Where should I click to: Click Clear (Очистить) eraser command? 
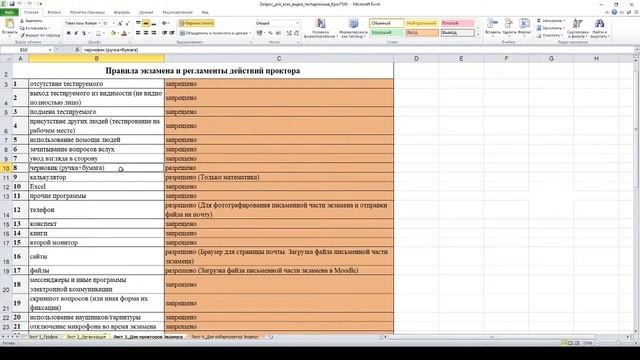click(x=550, y=35)
